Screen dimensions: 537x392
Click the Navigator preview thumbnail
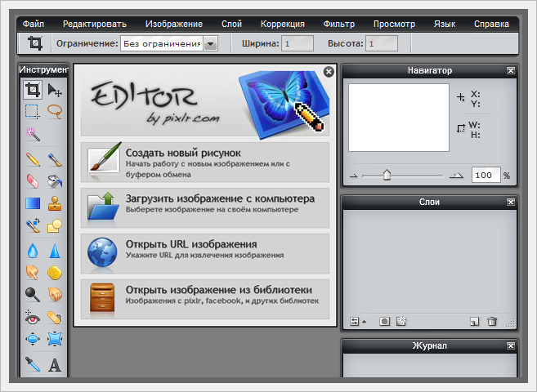pos(399,118)
